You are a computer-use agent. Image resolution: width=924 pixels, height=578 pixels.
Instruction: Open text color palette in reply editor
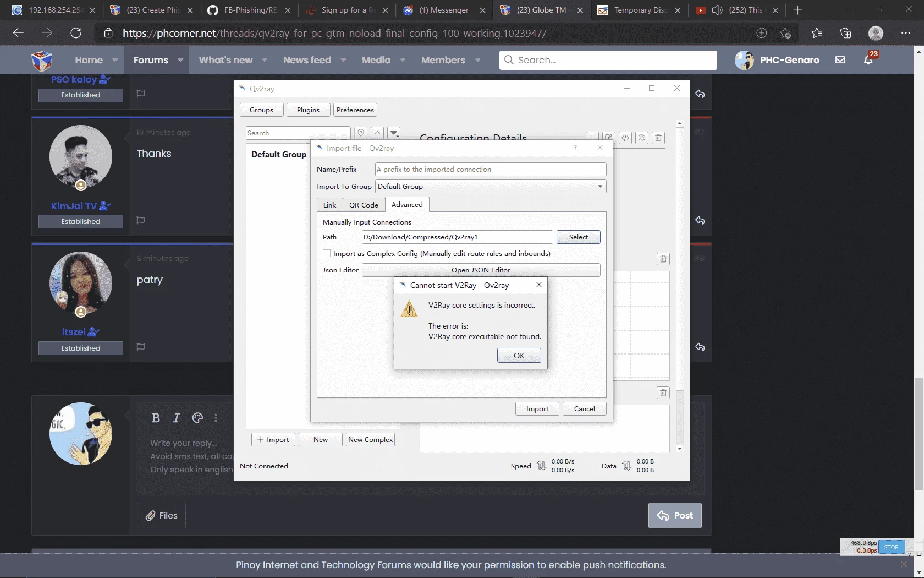tap(197, 418)
